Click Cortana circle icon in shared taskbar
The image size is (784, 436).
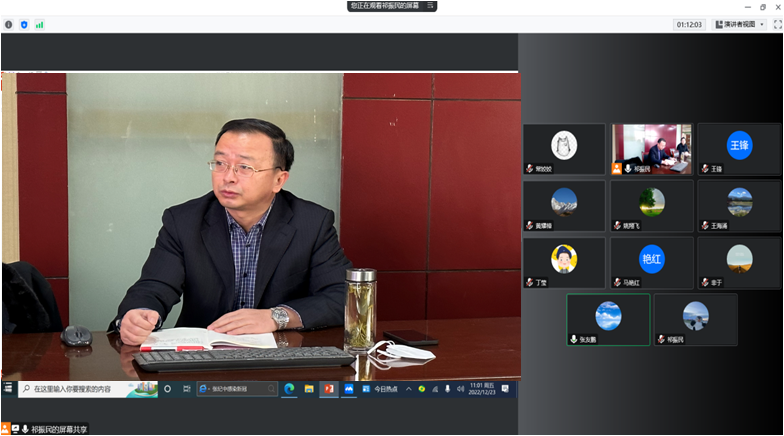(x=168, y=388)
